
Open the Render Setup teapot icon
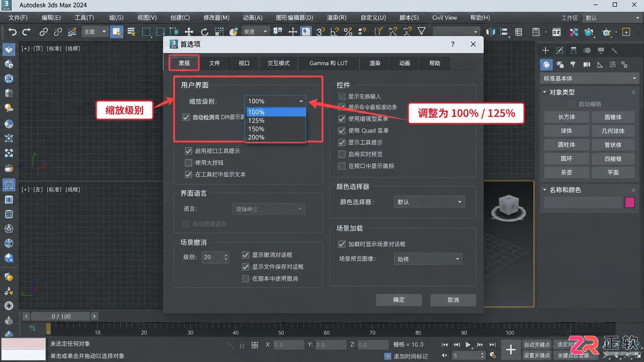607,32
